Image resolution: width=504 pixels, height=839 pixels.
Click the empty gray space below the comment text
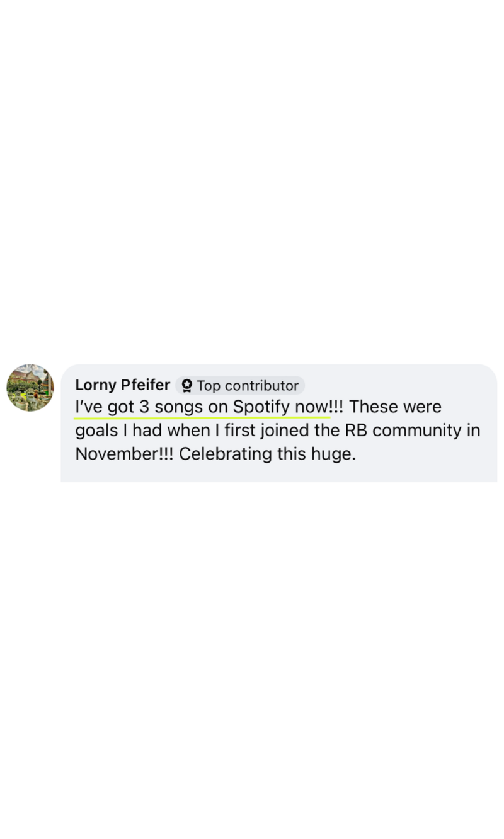click(277, 473)
